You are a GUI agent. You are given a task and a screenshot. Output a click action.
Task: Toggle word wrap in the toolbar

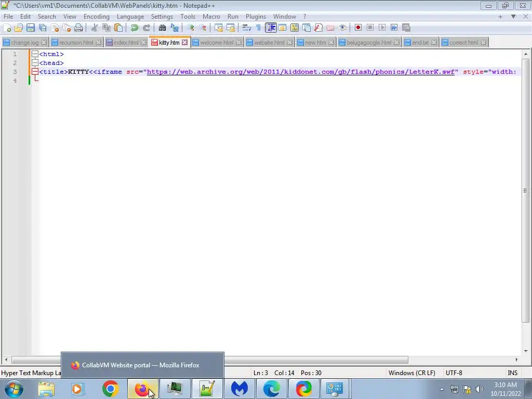247,28
